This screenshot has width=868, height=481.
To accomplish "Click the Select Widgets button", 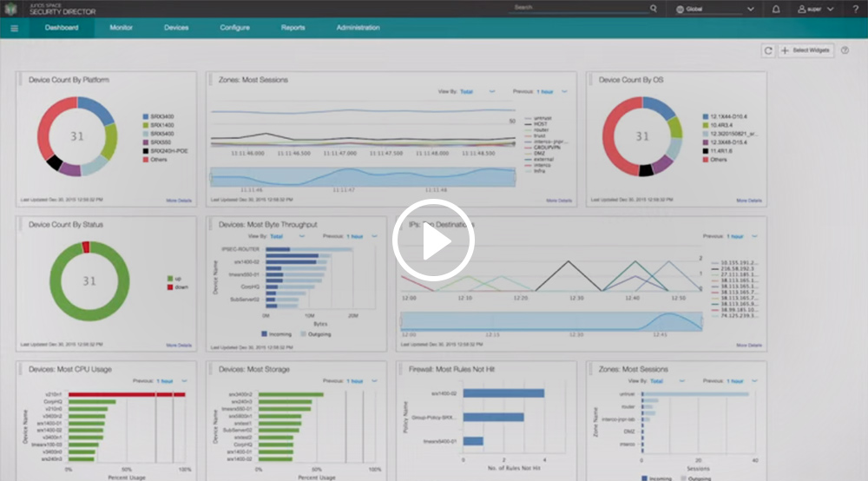I will (806, 50).
